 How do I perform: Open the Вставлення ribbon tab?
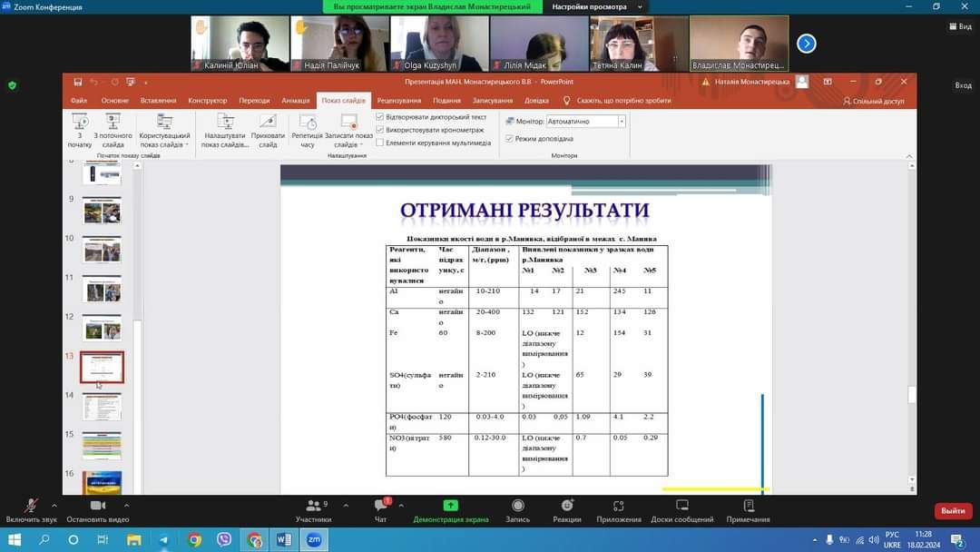coord(159,101)
